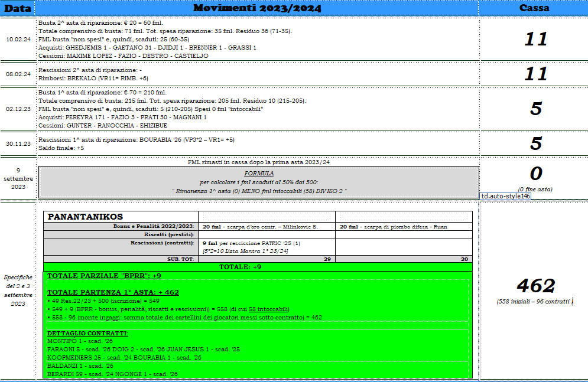Click the 'PANANTANIKOS' team name cell
The width and height of the screenshot is (588, 382).
pos(121,217)
